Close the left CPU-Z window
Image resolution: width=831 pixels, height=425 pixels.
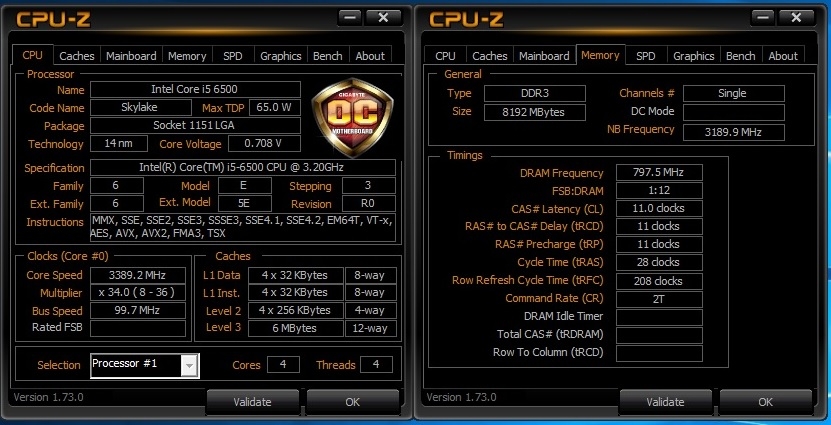coord(383,17)
